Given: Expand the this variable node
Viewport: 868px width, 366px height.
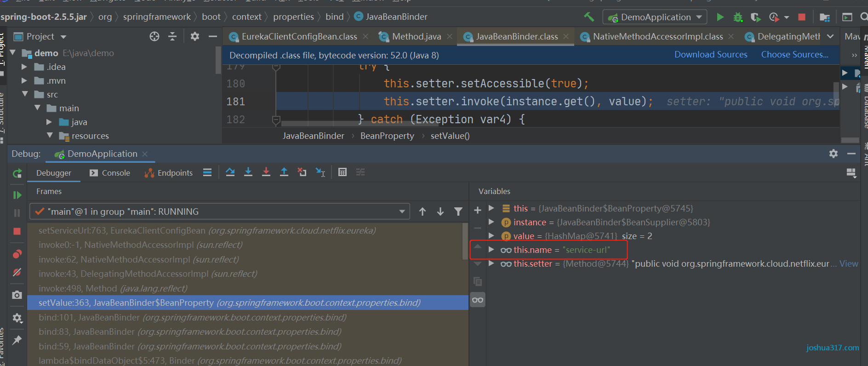Looking at the screenshot, I should click(491, 208).
